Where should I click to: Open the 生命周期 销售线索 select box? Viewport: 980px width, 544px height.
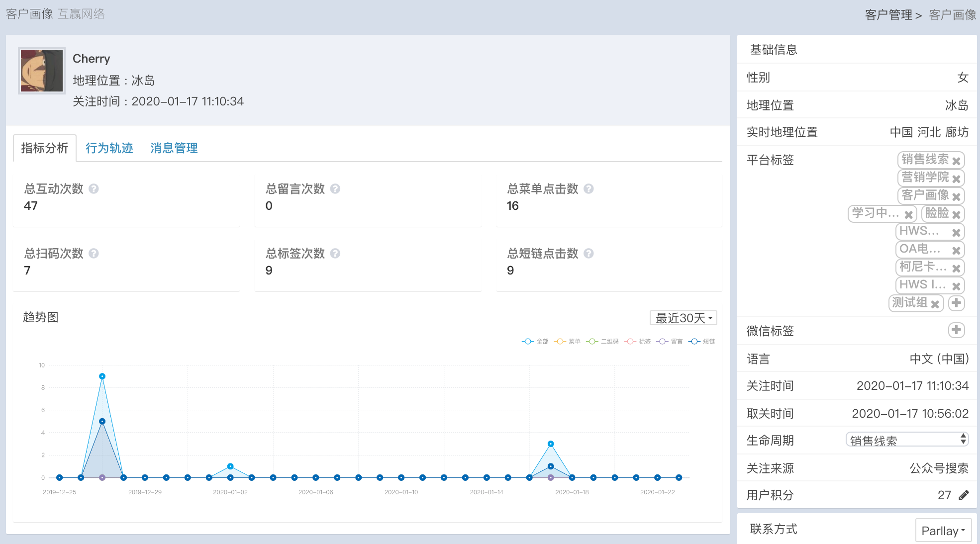[x=907, y=440]
